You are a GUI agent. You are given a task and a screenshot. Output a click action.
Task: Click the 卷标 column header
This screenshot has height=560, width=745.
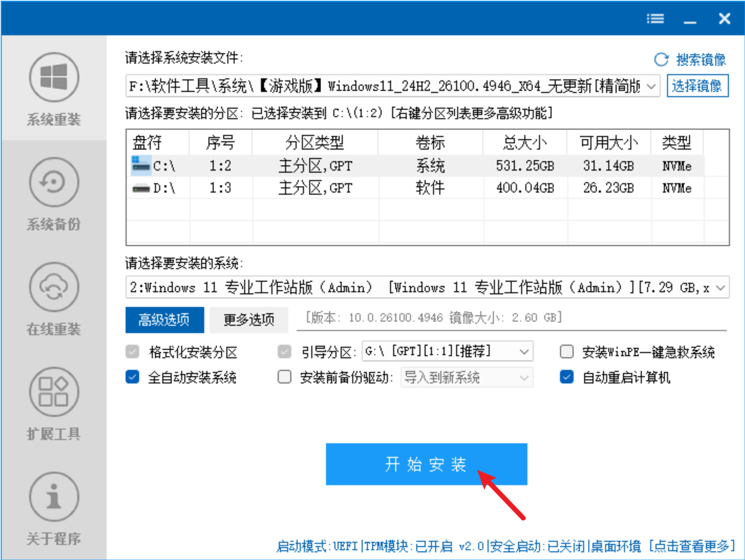[430, 142]
